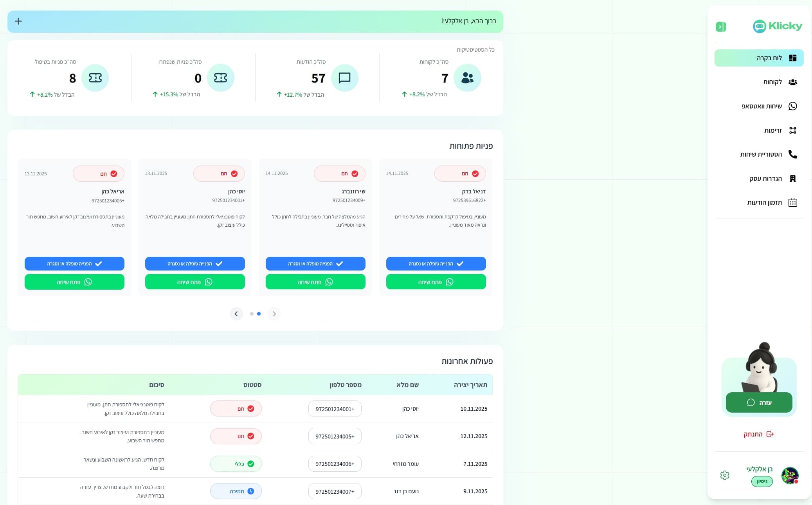The width and height of the screenshot is (812, 505).
Task: Open chat for יוסי כהן via פתח שיחה
Action: pyautogui.click(x=194, y=281)
